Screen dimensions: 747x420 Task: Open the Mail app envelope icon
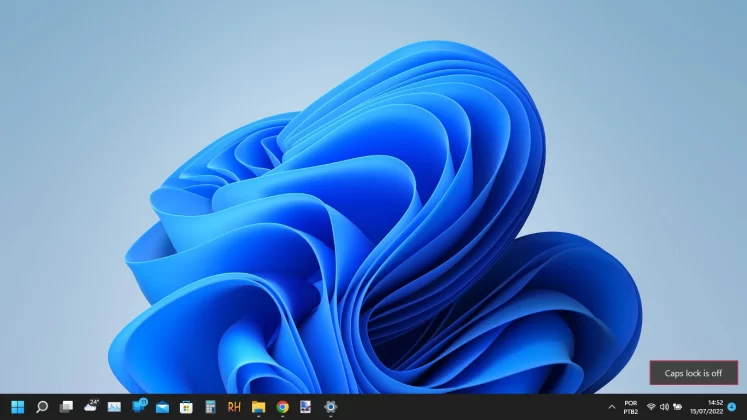[162, 407]
